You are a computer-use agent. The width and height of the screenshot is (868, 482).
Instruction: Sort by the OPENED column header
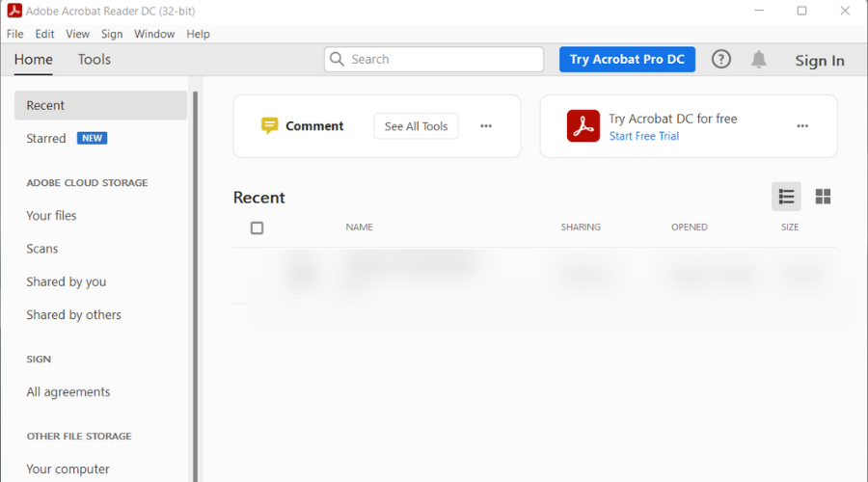click(x=690, y=227)
